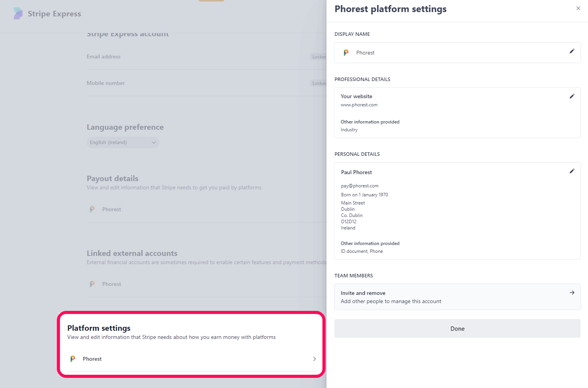The width and height of the screenshot is (588, 388).
Task: Click the Platform settings heading
Action: click(x=99, y=328)
